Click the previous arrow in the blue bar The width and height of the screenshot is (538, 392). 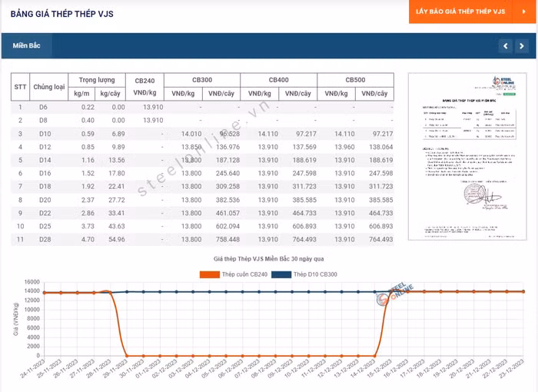(505, 46)
